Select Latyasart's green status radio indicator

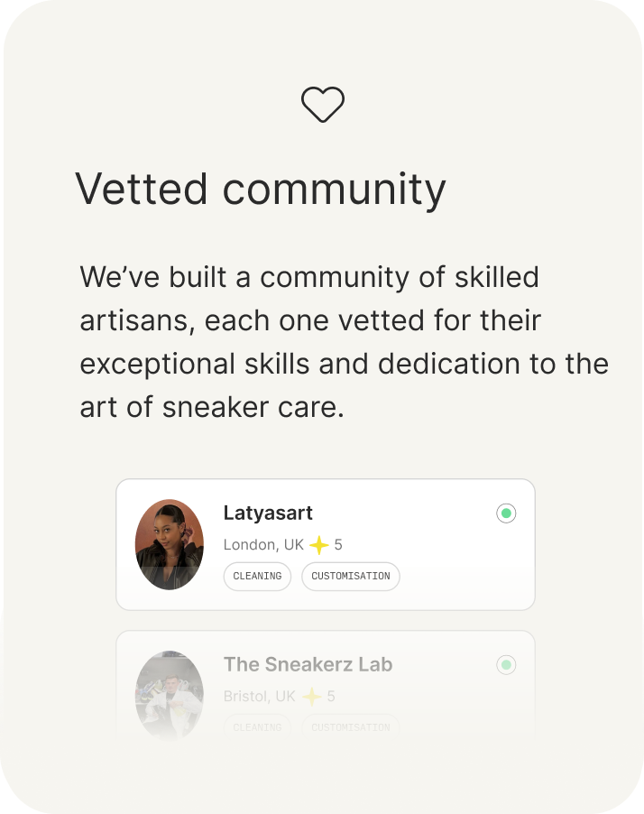click(506, 513)
